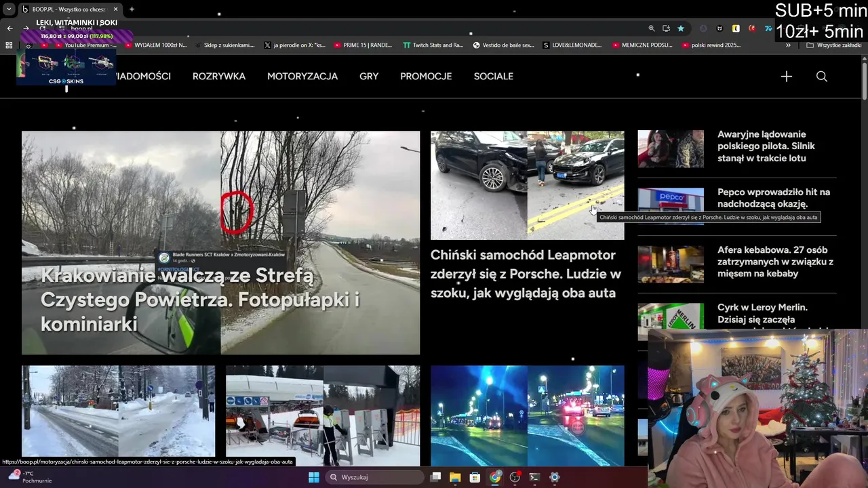Open terminal icon on the taskbar
Image resolution: width=868 pixels, height=488 pixels.
click(534, 477)
